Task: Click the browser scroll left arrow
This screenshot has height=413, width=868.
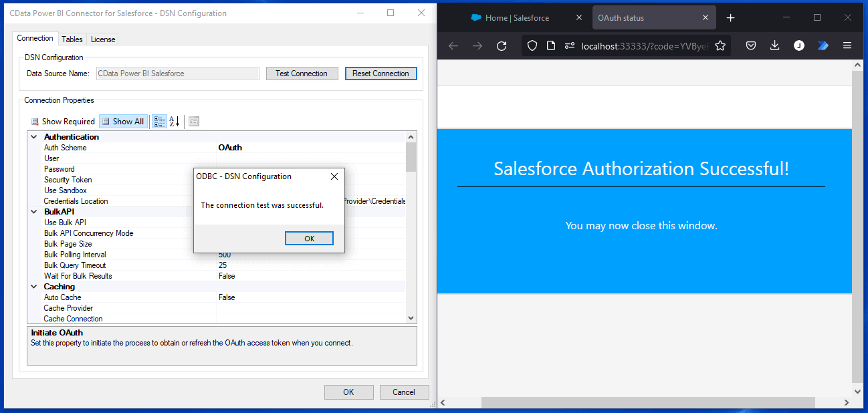Action: click(443, 402)
